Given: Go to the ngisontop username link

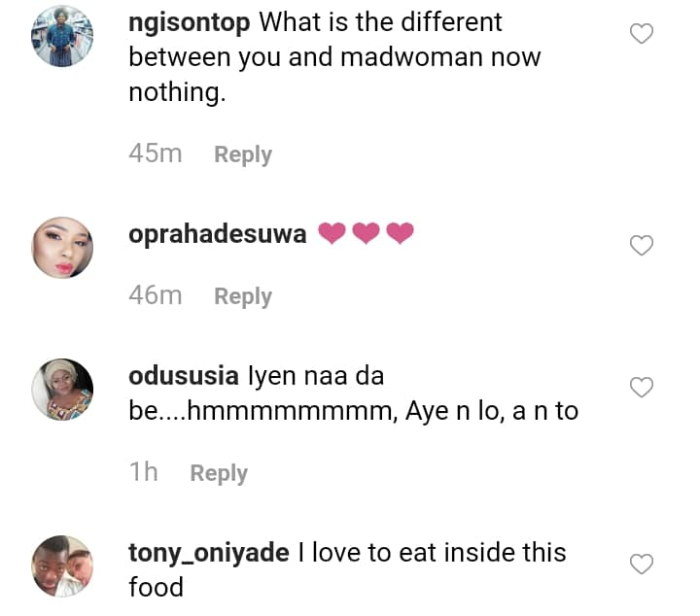Looking at the screenshot, I should click(189, 21).
